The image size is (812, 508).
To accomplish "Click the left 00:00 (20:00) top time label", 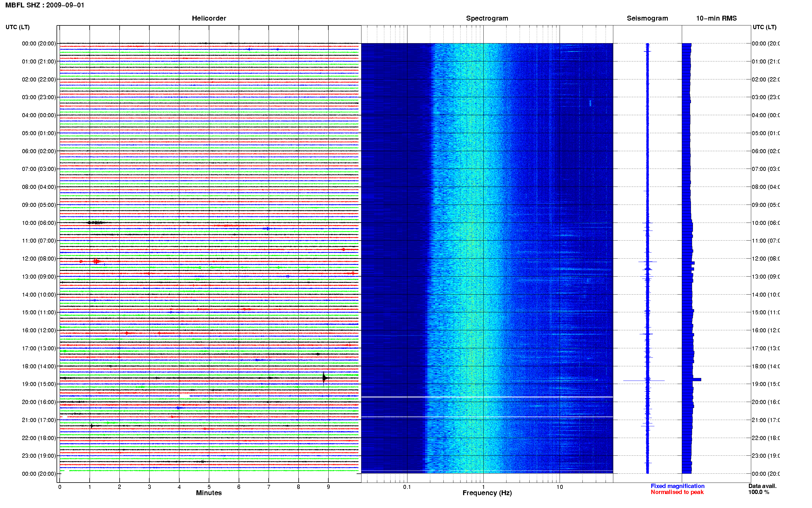I will pos(39,43).
